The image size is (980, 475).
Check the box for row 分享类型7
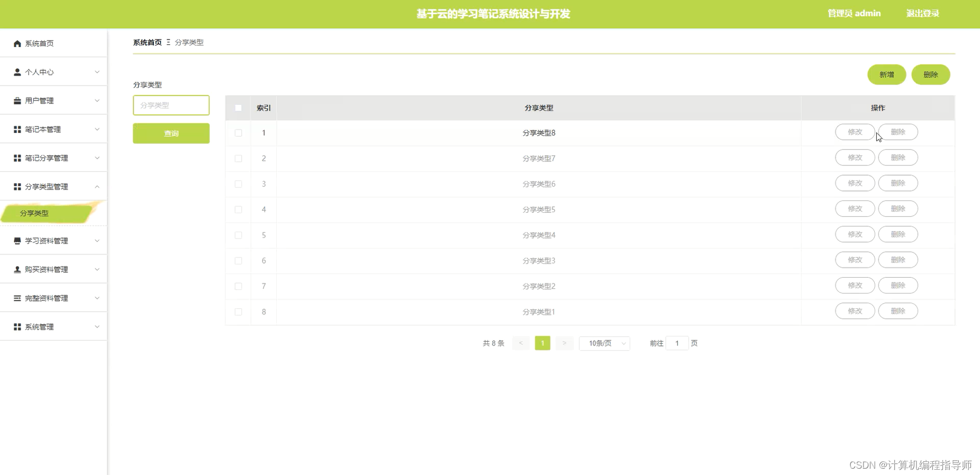[238, 159]
